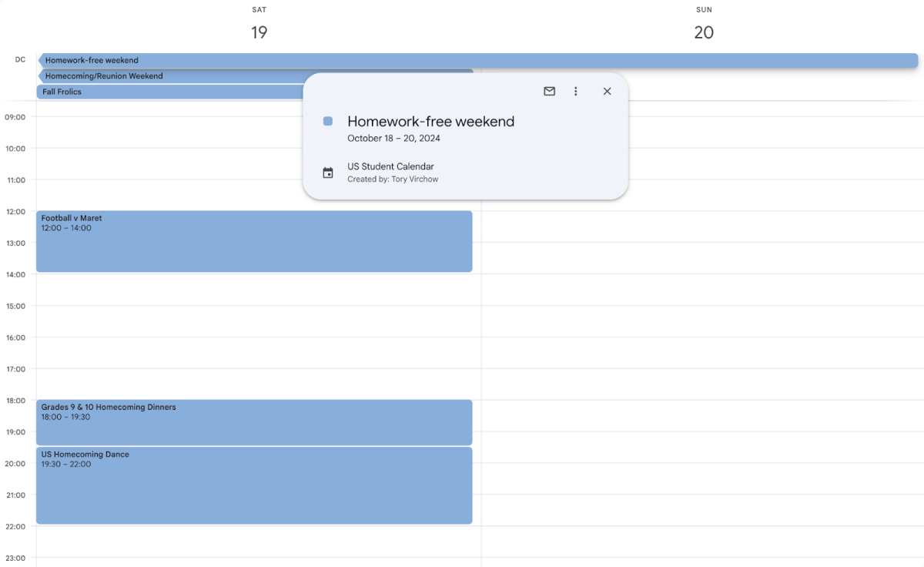Viewport: 924px width, 567px height.
Task: Click the calendar icon beside US Student Calendar
Action: pos(328,173)
